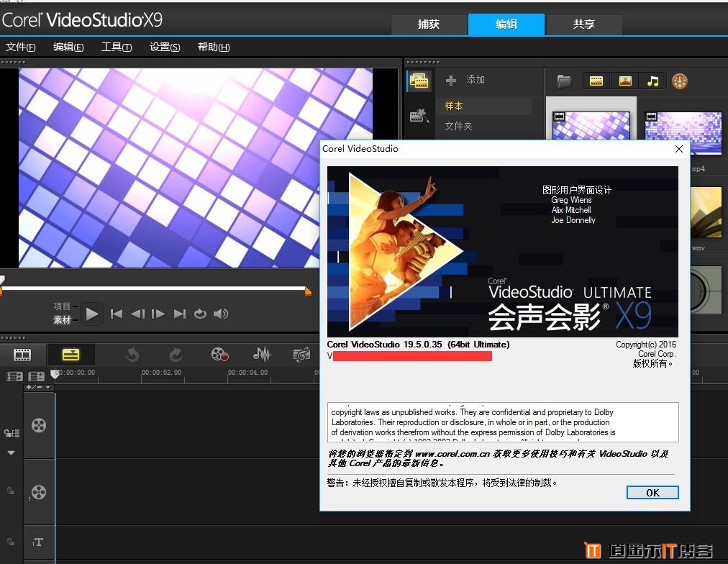This screenshot has height=564, width=728.
Task: Open the 编辑 edit tab
Action: point(506,24)
